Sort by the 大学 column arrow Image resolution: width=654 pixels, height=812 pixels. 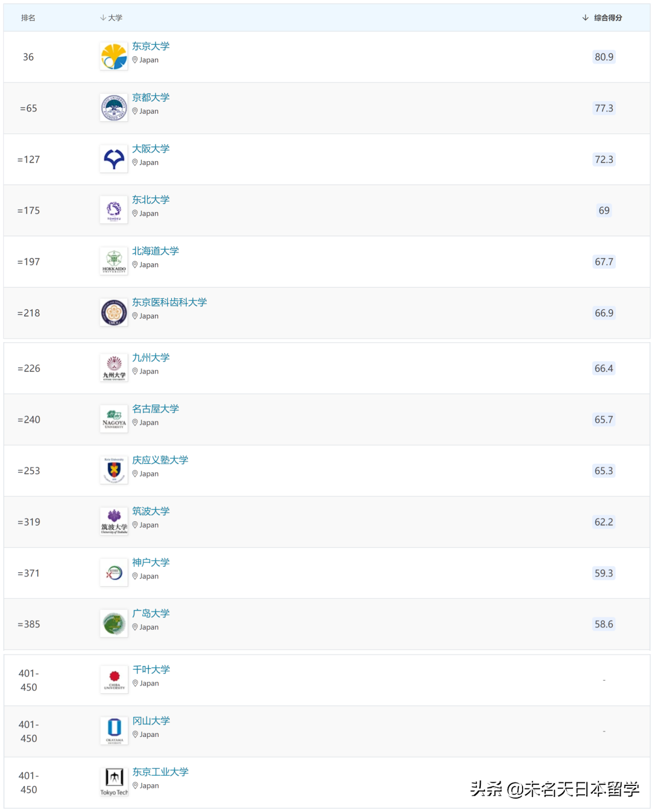coord(103,18)
